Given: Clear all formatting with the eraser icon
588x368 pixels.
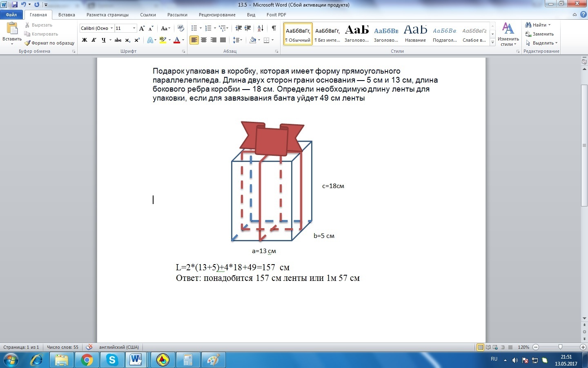Looking at the screenshot, I should pos(181,28).
